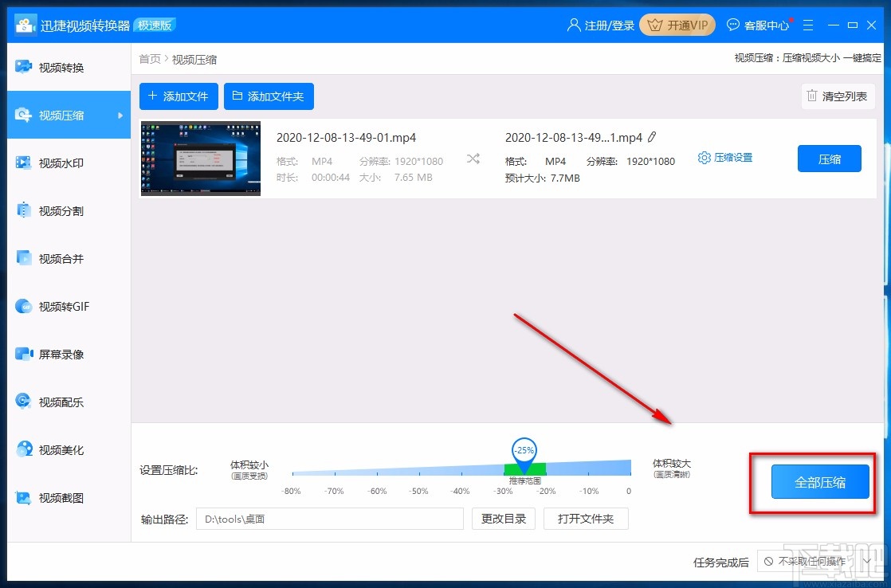
Task: Open the 视频水印 feature
Action: [x=61, y=163]
